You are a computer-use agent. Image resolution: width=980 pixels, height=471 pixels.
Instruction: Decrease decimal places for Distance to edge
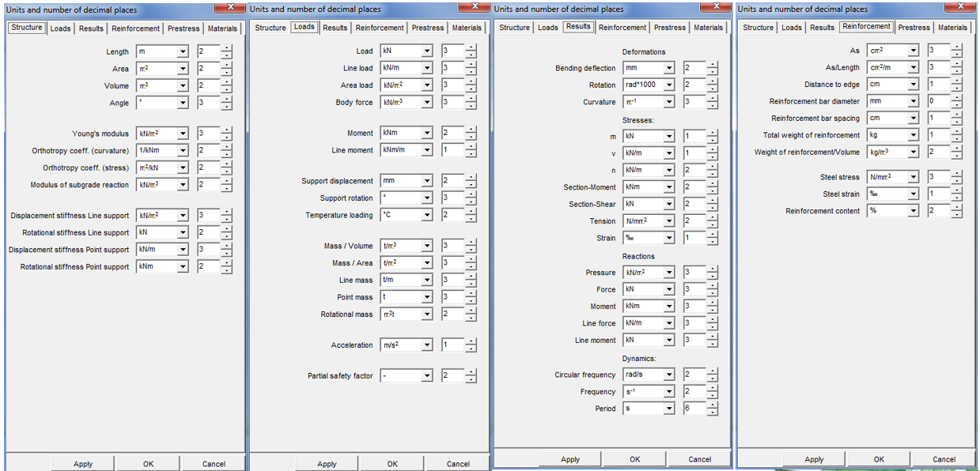[x=957, y=88]
